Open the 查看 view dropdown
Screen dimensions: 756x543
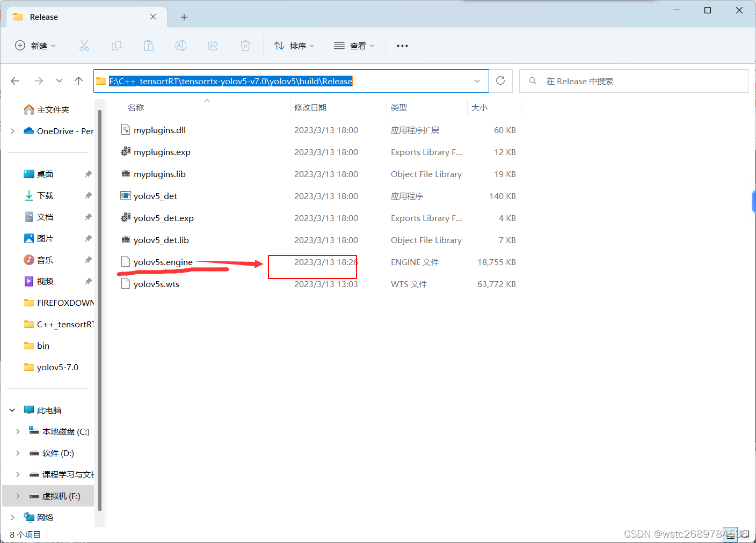[x=354, y=46]
